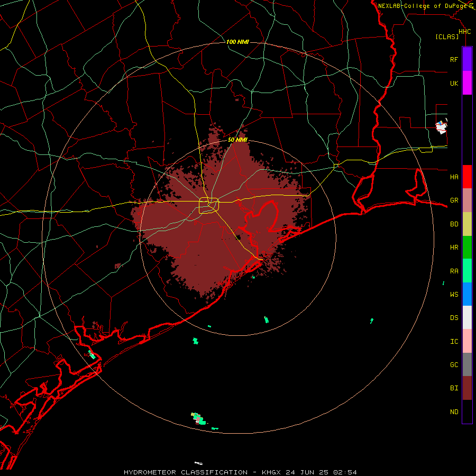Click the "GR" legend label
Screen dimensions: 476x476
pos(454,200)
